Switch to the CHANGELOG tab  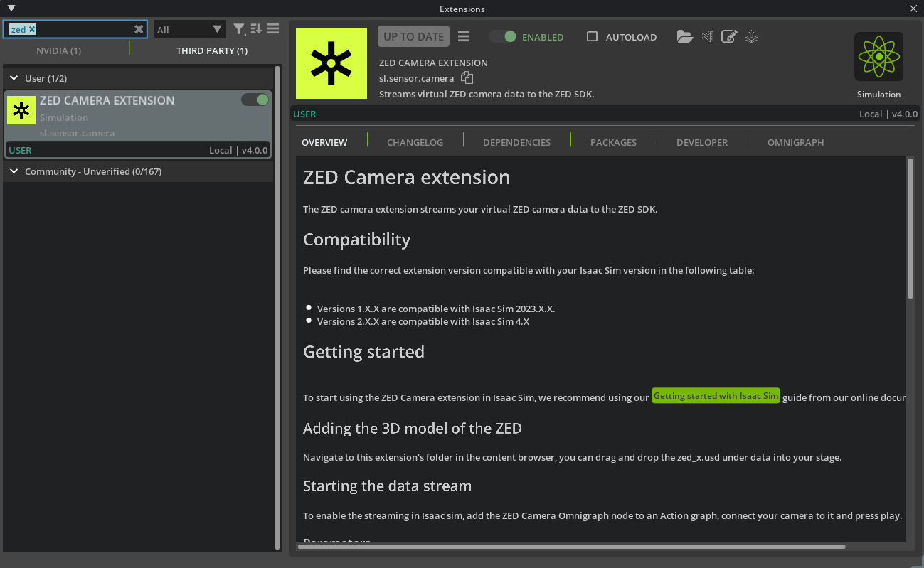click(415, 142)
